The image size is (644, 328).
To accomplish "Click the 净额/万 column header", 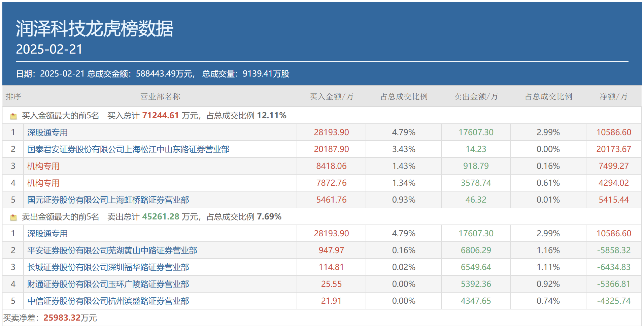I will pos(613,97).
